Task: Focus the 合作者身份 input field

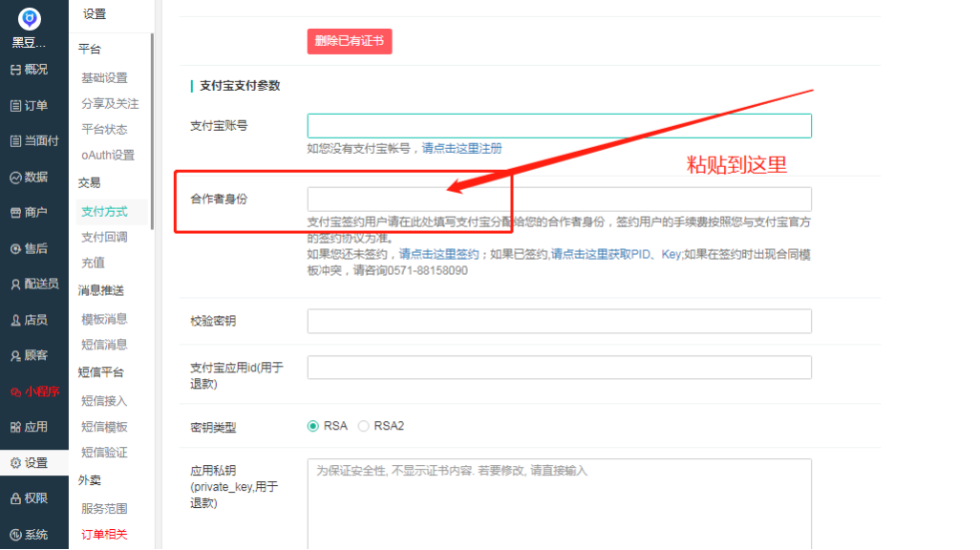Action: coord(560,199)
